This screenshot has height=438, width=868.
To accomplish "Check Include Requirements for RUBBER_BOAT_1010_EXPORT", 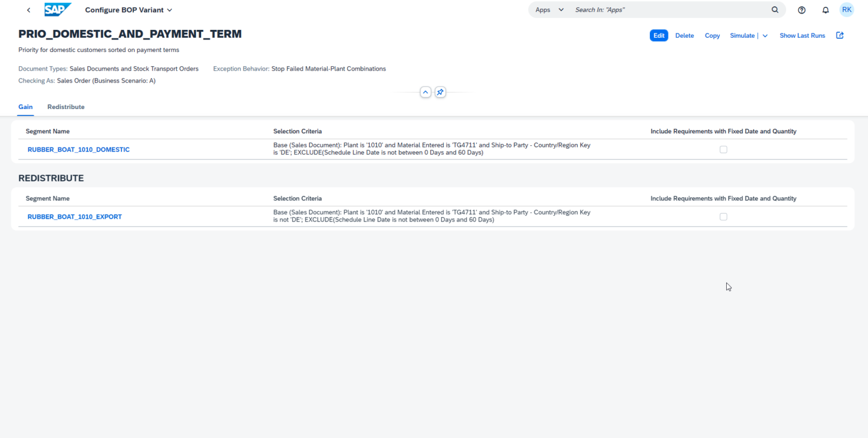I will click(723, 216).
